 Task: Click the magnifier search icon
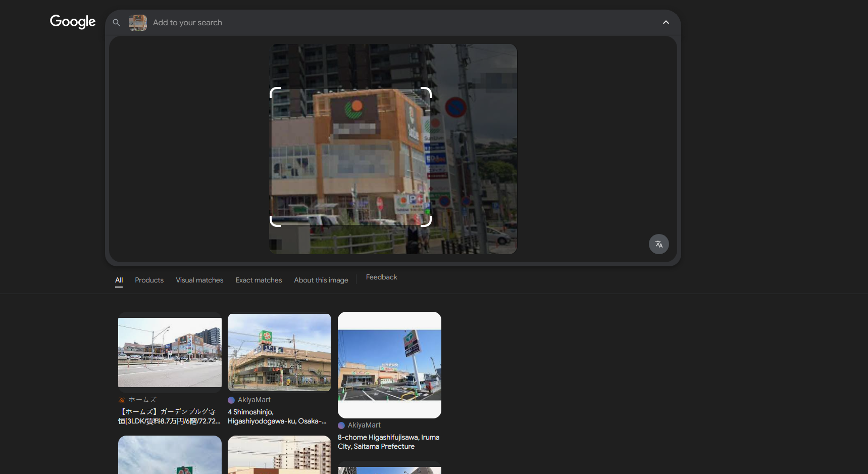(x=116, y=23)
